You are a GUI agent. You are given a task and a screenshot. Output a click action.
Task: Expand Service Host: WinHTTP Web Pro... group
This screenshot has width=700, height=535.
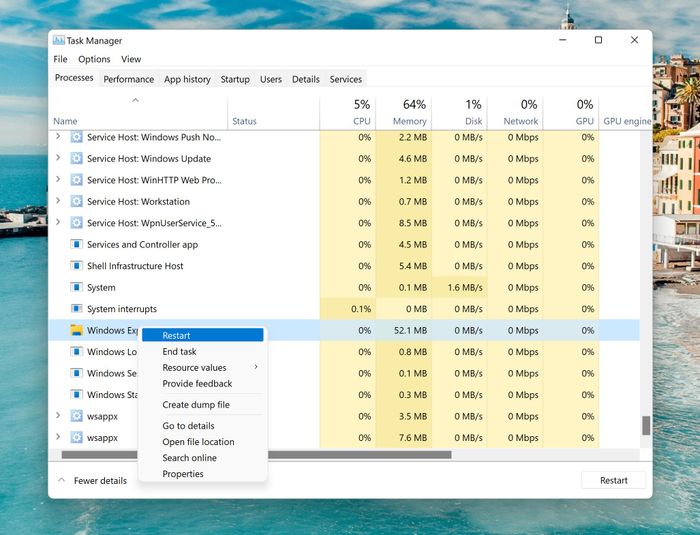58,180
